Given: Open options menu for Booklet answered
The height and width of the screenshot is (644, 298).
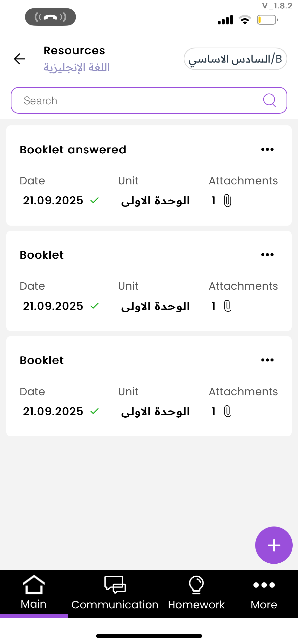Looking at the screenshot, I should click(x=267, y=150).
